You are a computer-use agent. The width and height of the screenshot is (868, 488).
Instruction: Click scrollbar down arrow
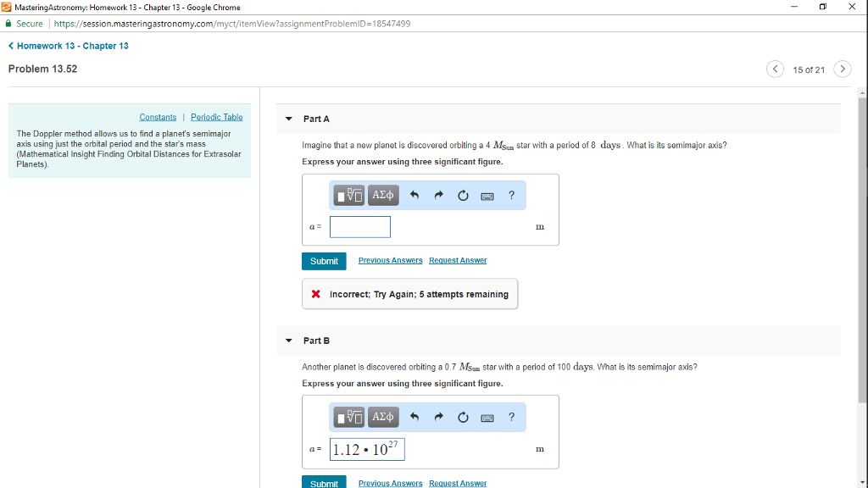pos(862,483)
